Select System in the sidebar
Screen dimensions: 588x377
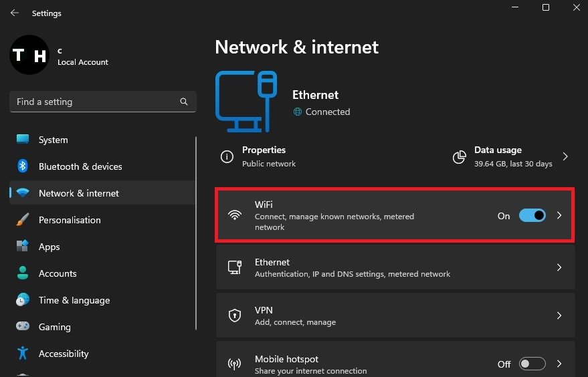click(54, 140)
